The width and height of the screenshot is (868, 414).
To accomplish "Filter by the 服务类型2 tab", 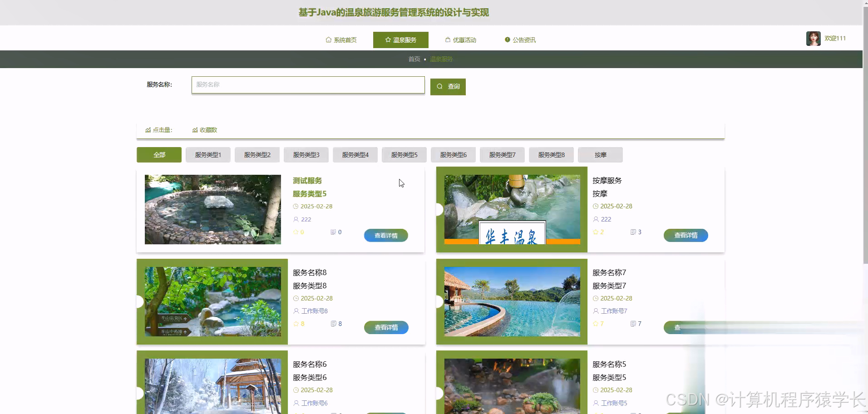I will pyautogui.click(x=257, y=155).
